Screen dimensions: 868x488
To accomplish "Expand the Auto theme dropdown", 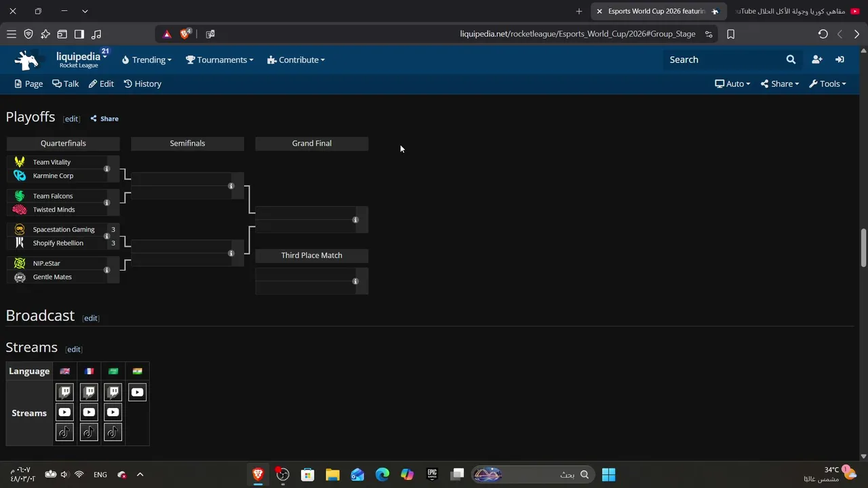I will (x=732, y=84).
